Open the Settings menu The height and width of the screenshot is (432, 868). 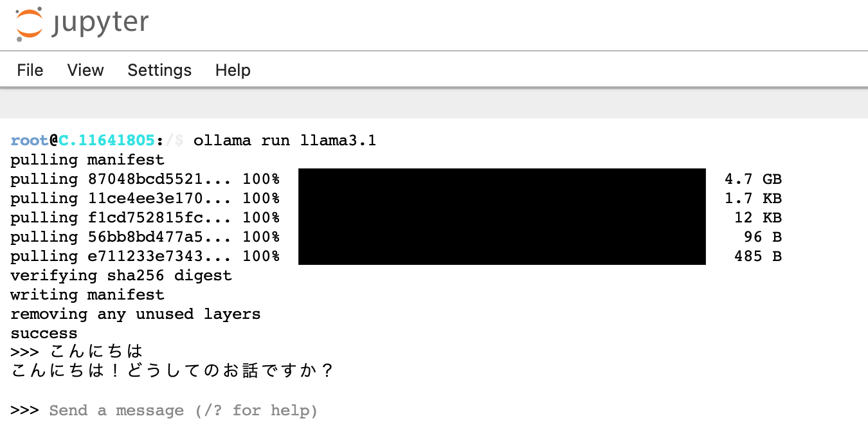pos(159,70)
